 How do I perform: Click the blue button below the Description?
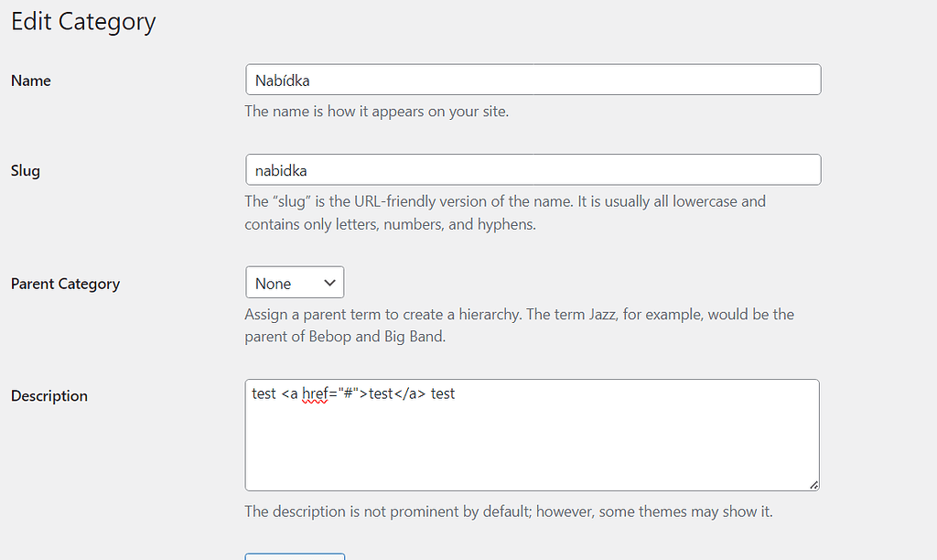[x=295, y=556]
